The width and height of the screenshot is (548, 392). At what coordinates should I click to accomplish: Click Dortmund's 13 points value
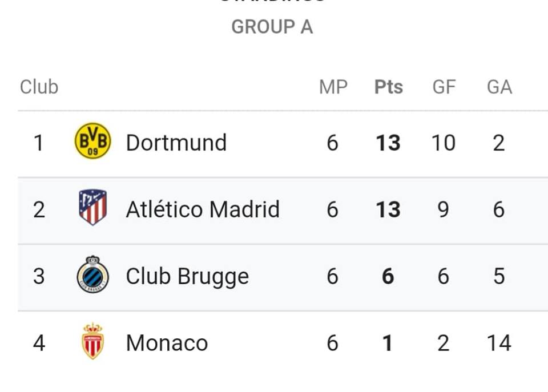(388, 143)
